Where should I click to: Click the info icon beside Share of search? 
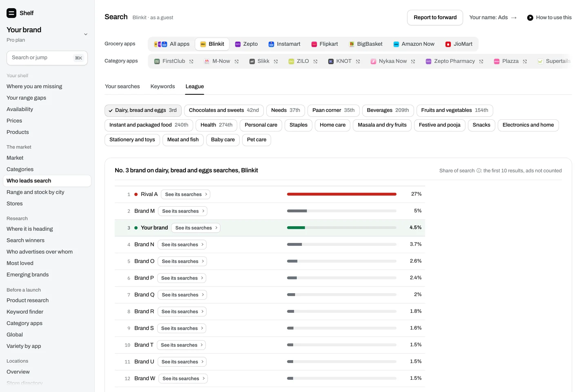click(x=479, y=171)
